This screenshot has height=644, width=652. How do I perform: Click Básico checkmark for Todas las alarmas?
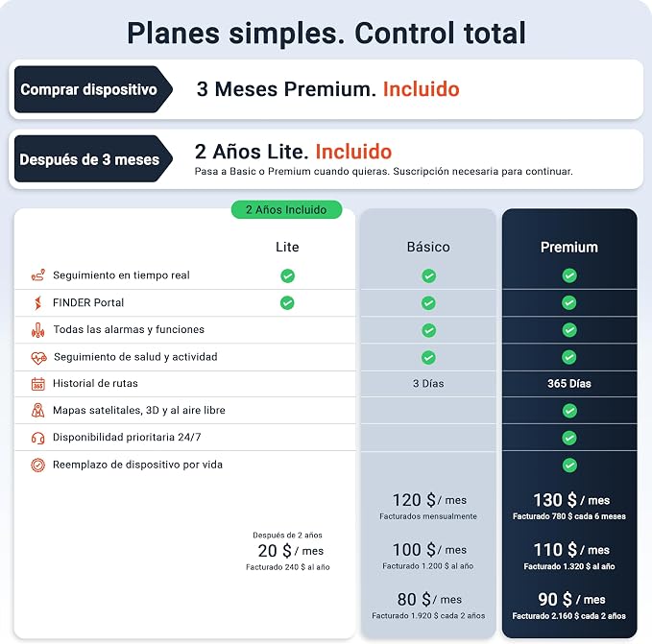pyautogui.click(x=428, y=330)
